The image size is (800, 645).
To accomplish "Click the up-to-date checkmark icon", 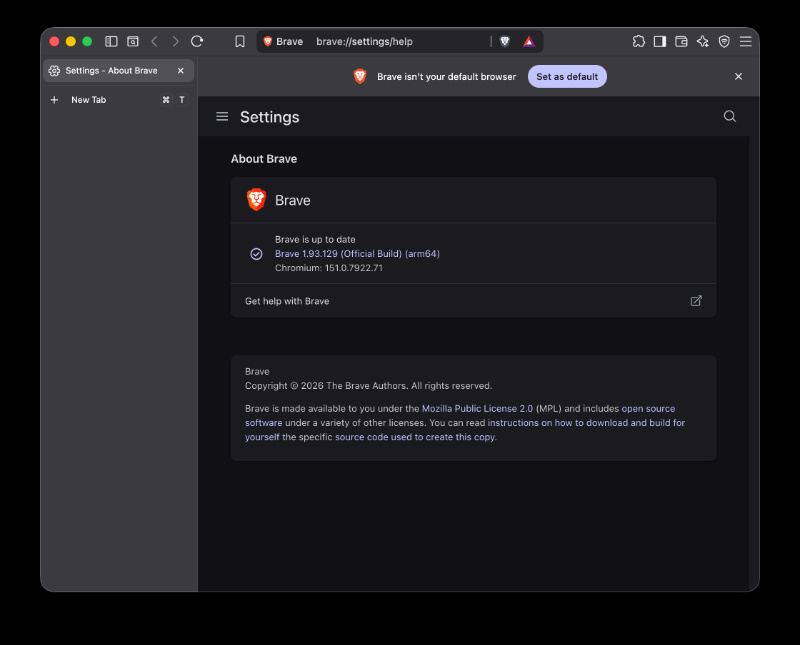I will pyautogui.click(x=256, y=254).
